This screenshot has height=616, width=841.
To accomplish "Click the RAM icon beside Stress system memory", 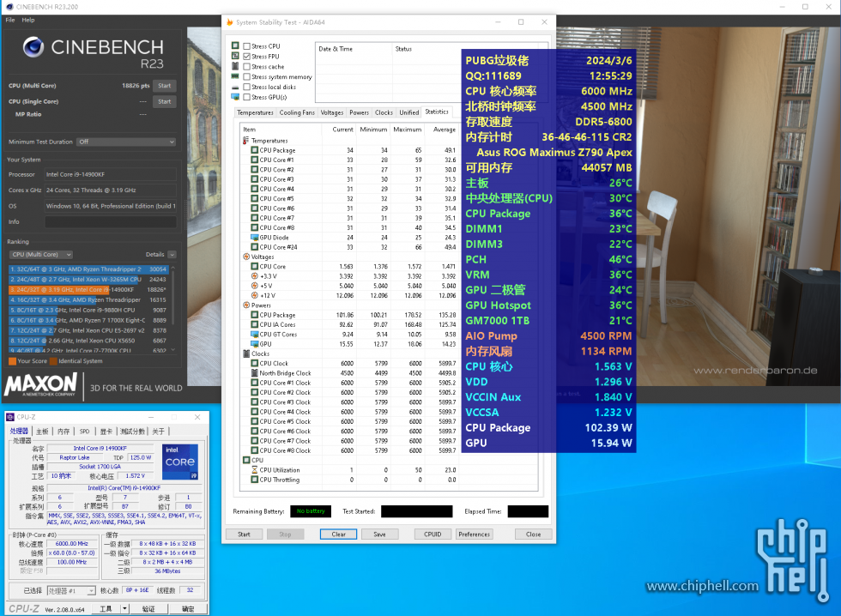I will click(235, 76).
